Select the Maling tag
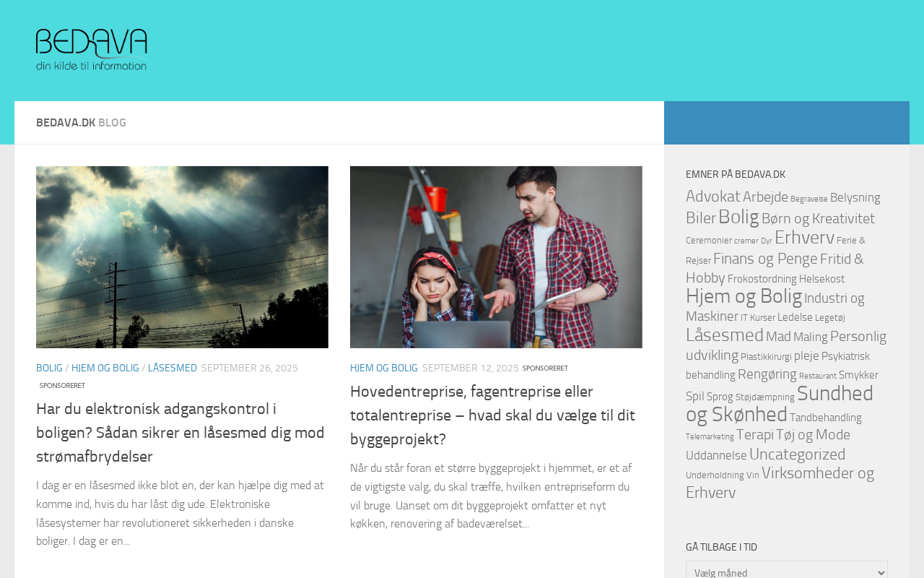 [811, 337]
